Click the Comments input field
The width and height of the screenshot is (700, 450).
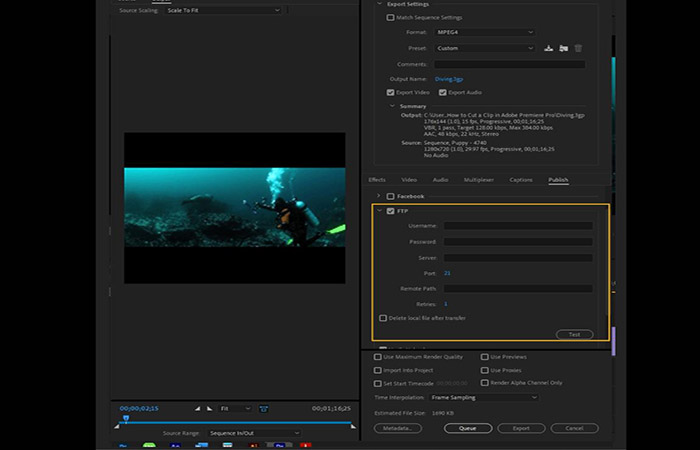click(510, 64)
